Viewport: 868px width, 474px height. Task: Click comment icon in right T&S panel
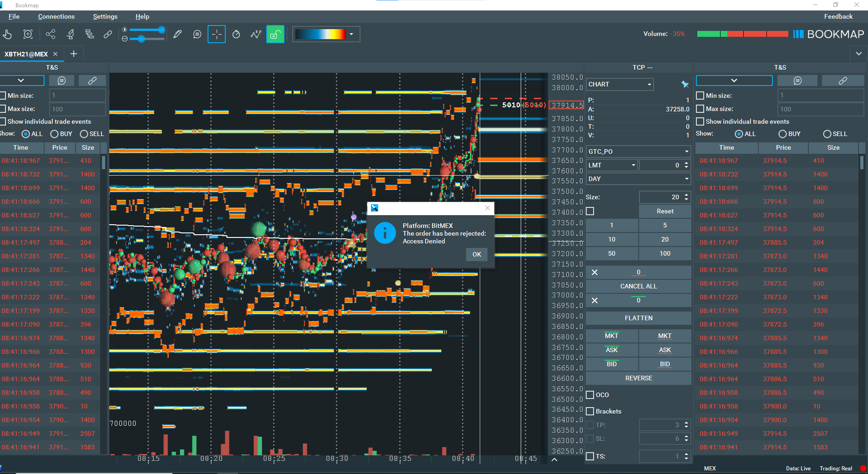click(797, 81)
